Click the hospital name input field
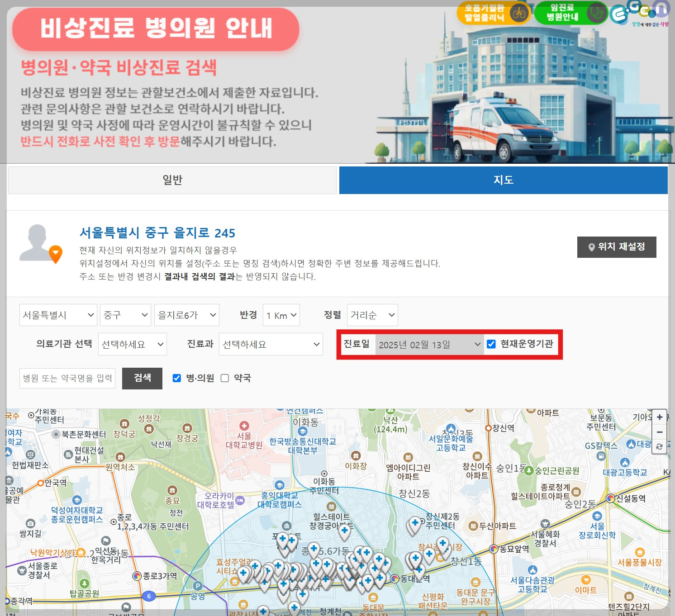 point(67,378)
